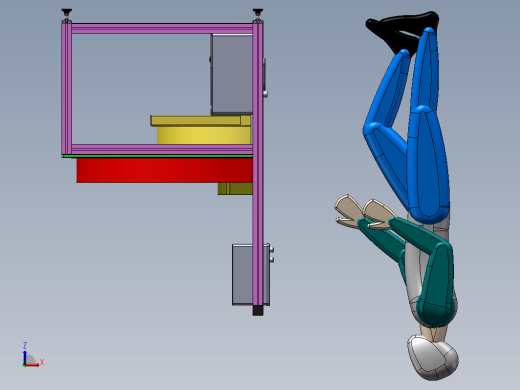Click knobs on the lower gray box

pyautogui.click(x=272, y=254)
